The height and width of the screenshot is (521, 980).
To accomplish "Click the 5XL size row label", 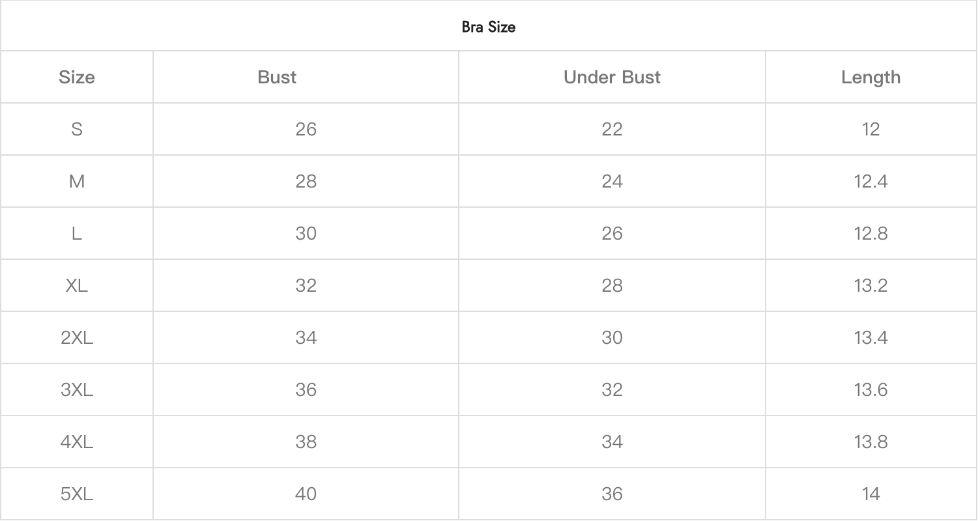I will (77, 494).
